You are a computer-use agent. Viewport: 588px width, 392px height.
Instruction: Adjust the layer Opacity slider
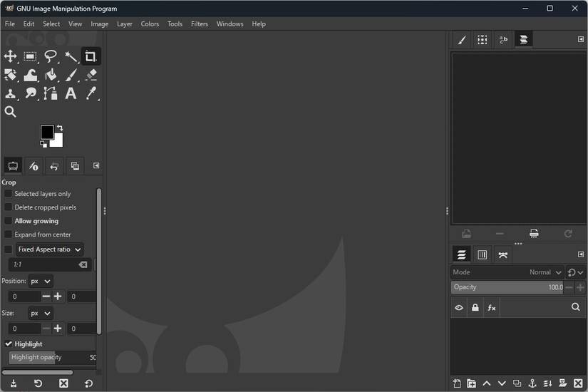pos(507,287)
